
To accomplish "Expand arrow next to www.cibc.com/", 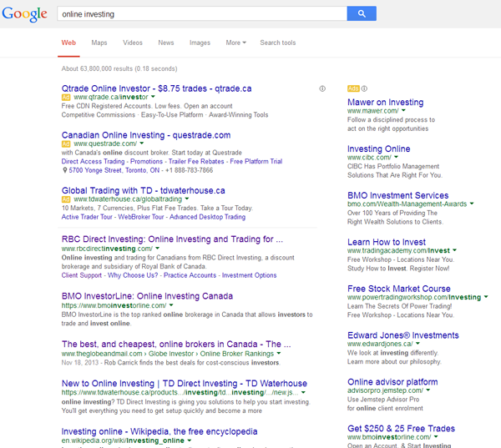I will [x=396, y=157].
